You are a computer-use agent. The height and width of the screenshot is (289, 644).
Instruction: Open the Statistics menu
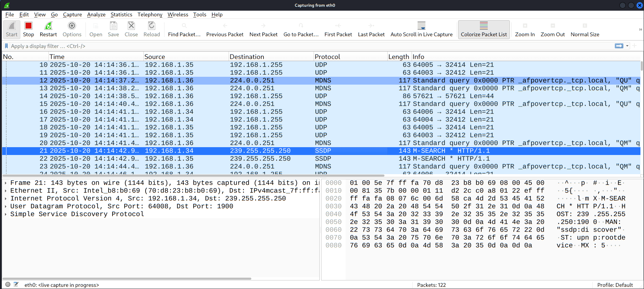121,15
